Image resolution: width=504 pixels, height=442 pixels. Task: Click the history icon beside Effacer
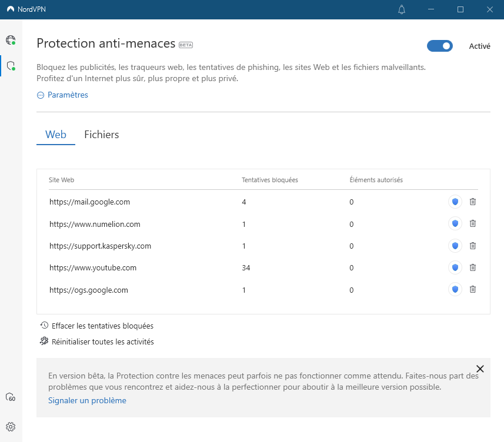tap(44, 325)
